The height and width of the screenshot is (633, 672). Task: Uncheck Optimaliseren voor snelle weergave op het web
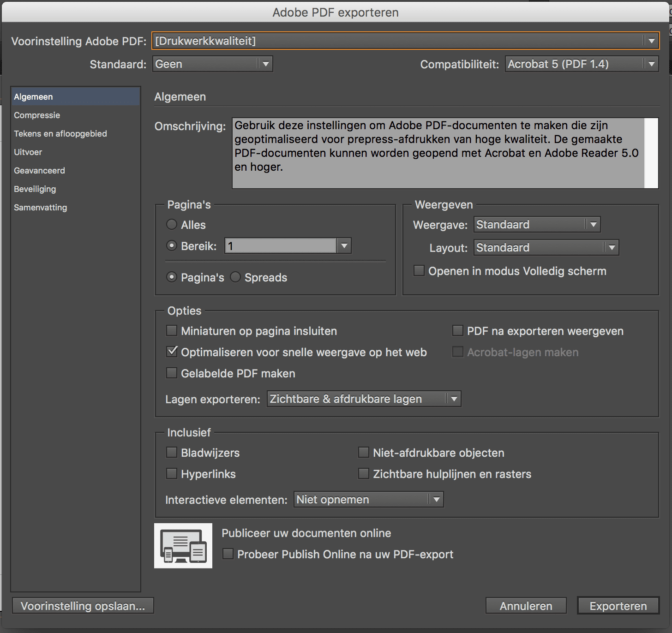pyautogui.click(x=172, y=352)
